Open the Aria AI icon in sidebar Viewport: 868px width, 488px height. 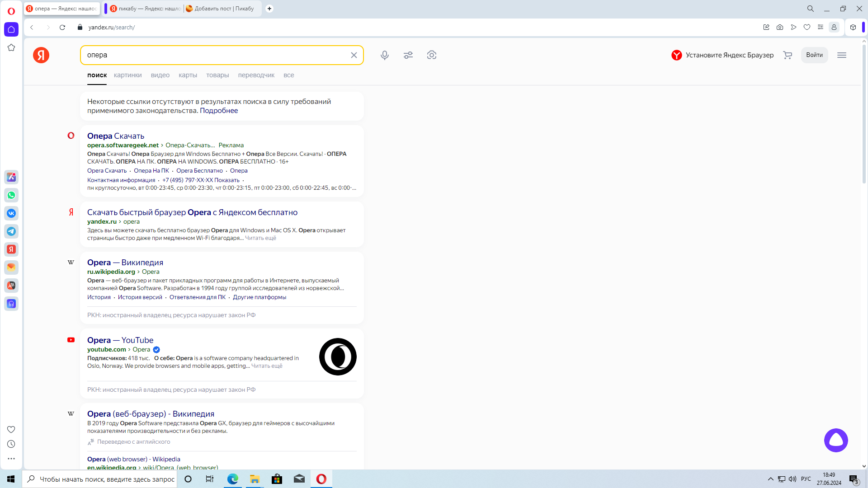pyautogui.click(x=11, y=177)
